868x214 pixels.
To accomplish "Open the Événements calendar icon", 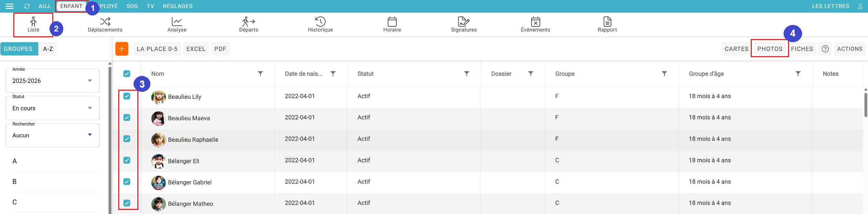I will (535, 22).
